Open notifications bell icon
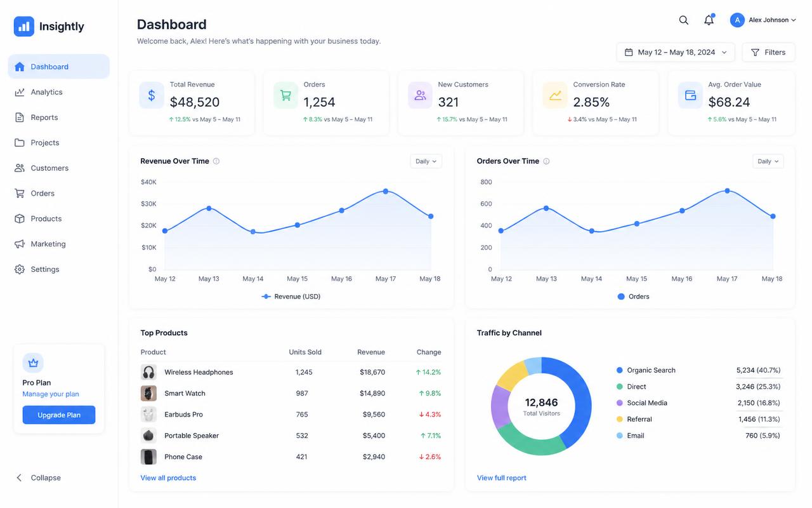812x508 pixels. coord(709,20)
